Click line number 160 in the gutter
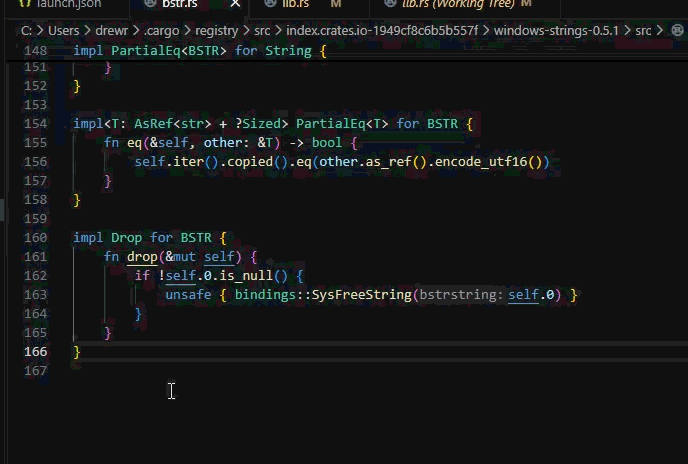The height and width of the screenshot is (464, 688). pyautogui.click(x=34, y=238)
